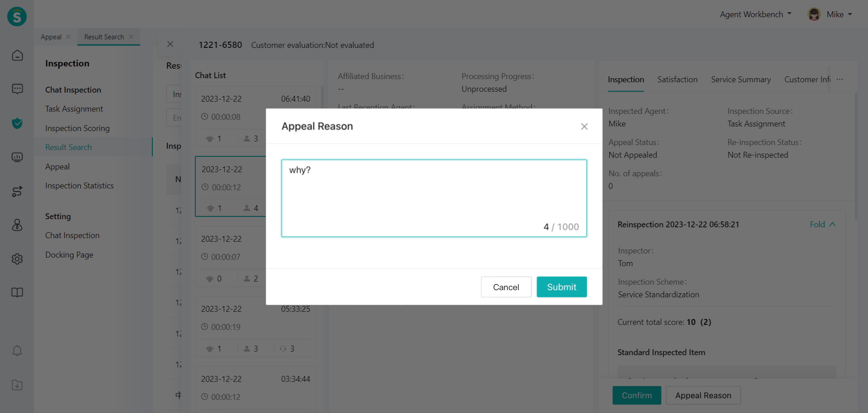This screenshot has width=868, height=413.
Task: Select the Inspection tab in the right panel
Action: [626, 80]
